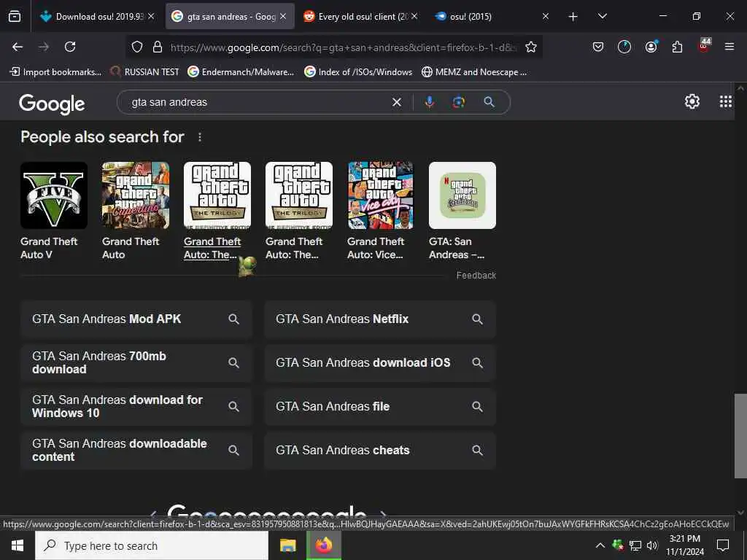Open the RUSSIAN TEST bookmark
This screenshot has height=560, width=747.
pyautogui.click(x=144, y=72)
